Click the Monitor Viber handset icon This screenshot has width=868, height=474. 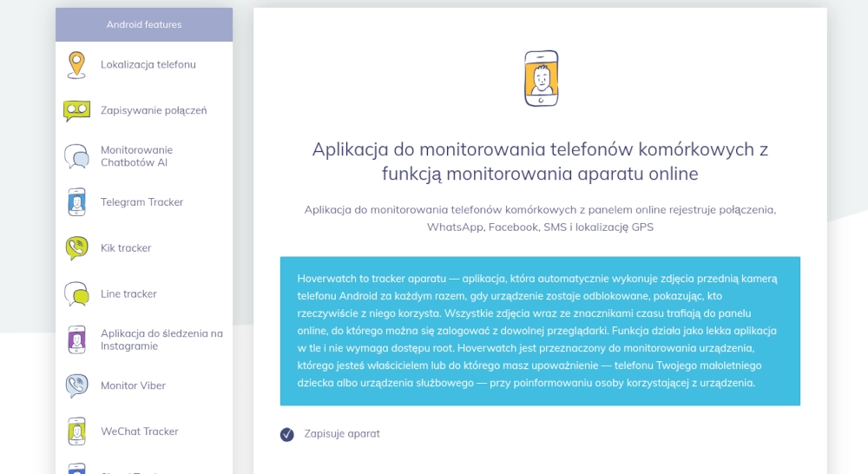point(76,385)
